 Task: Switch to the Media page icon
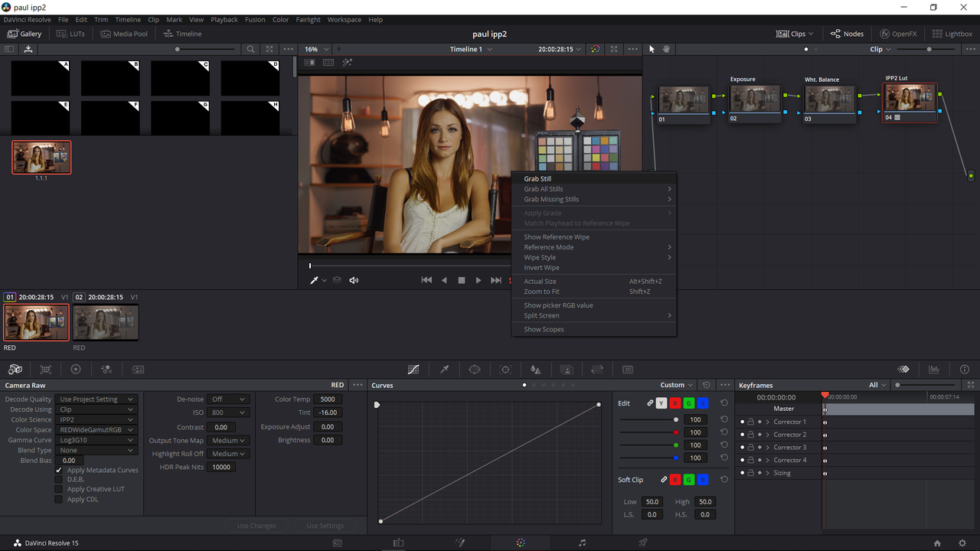pos(337,543)
